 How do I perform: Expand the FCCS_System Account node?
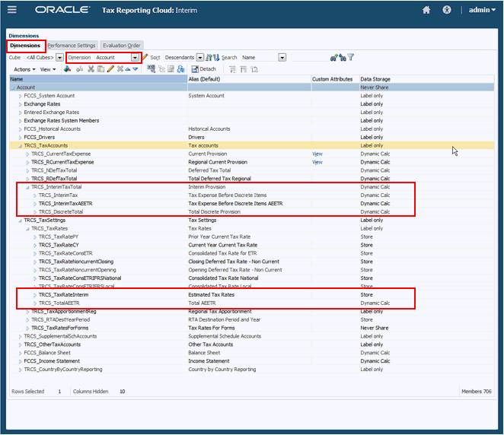[x=20, y=96]
